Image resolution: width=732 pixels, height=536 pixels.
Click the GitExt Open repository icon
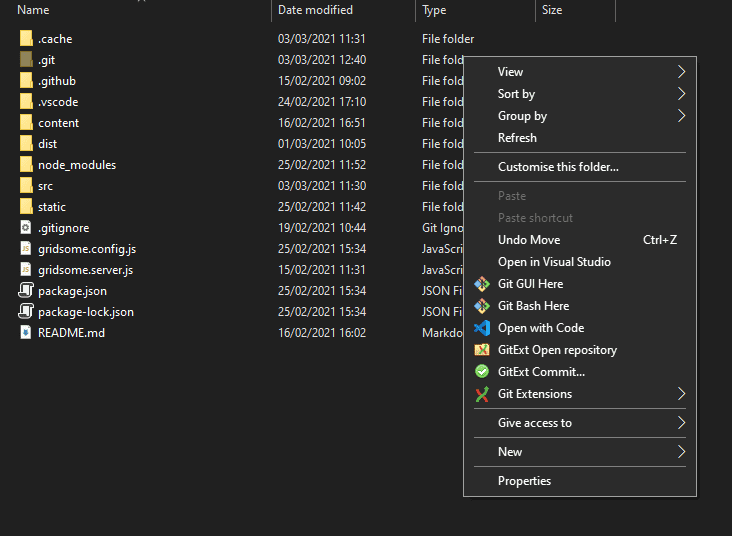[x=481, y=350]
